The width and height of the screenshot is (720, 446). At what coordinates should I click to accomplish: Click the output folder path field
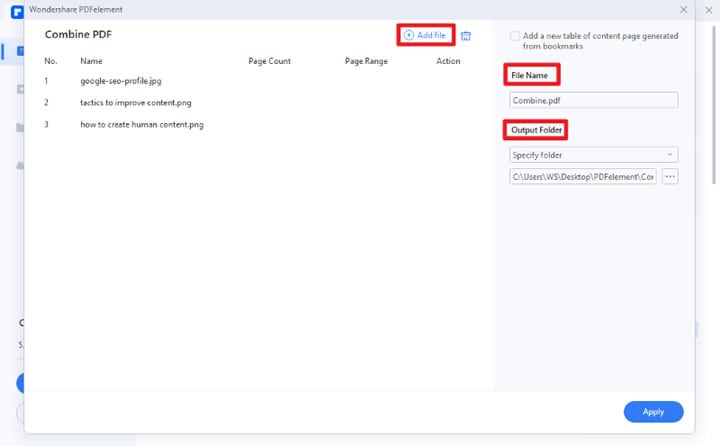pos(583,176)
